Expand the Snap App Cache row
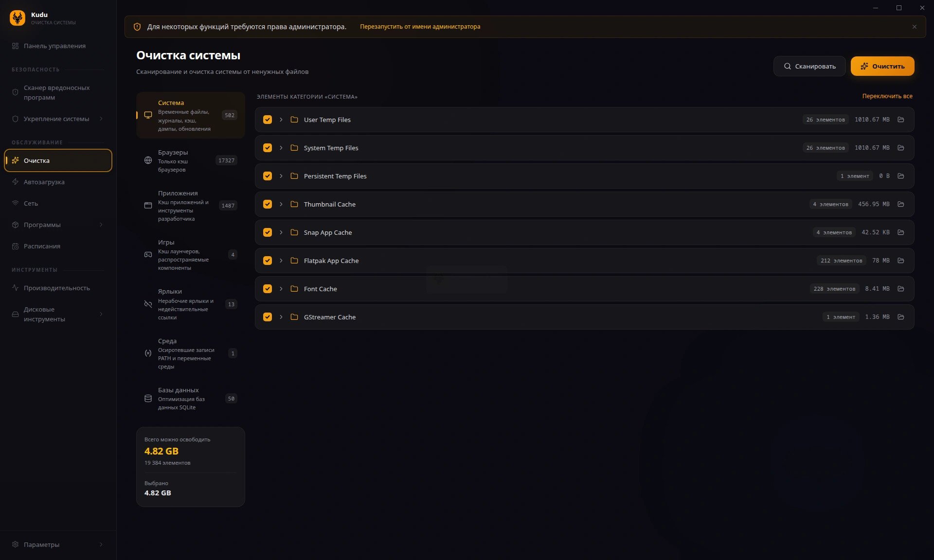This screenshot has height=560, width=934. coord(281,232)
